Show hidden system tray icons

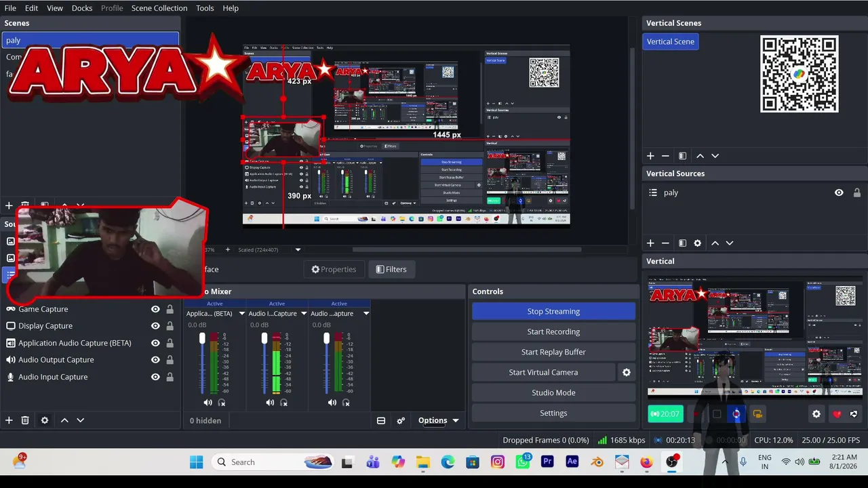coord(725,462)
